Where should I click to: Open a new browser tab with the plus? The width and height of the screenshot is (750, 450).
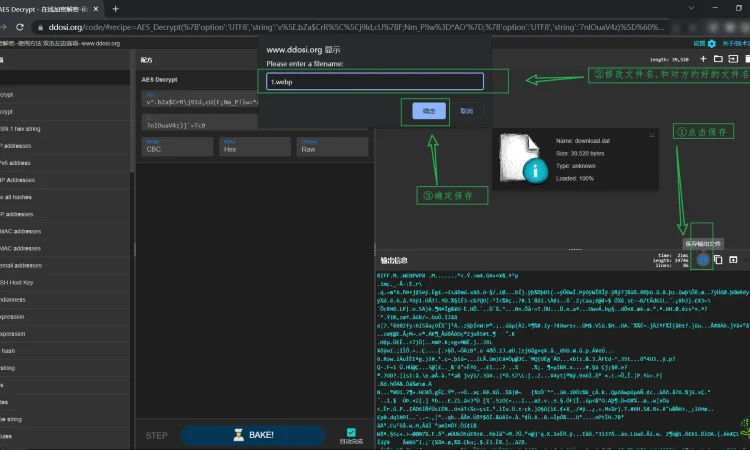click(x=115, y=9)
